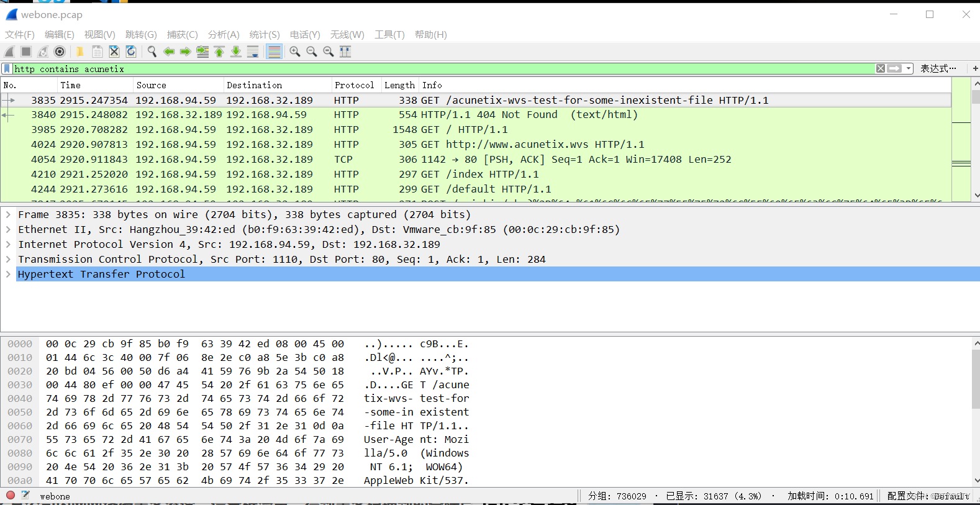This screenshot has height=505, width=980.
Task: Sort by the Length column header
Action: (400, 85)
